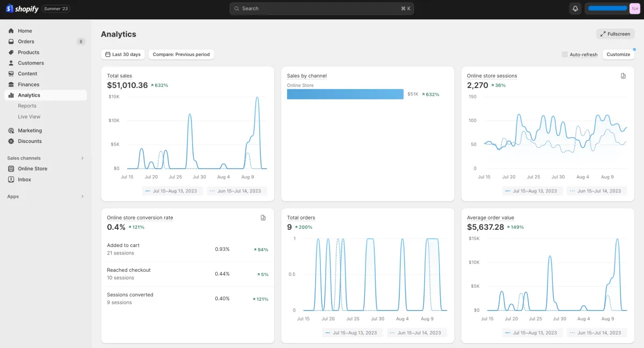Click the Discounts badge icon
Image resolution: width=644 pixels, height=348 pixels.
click(11, 141)
